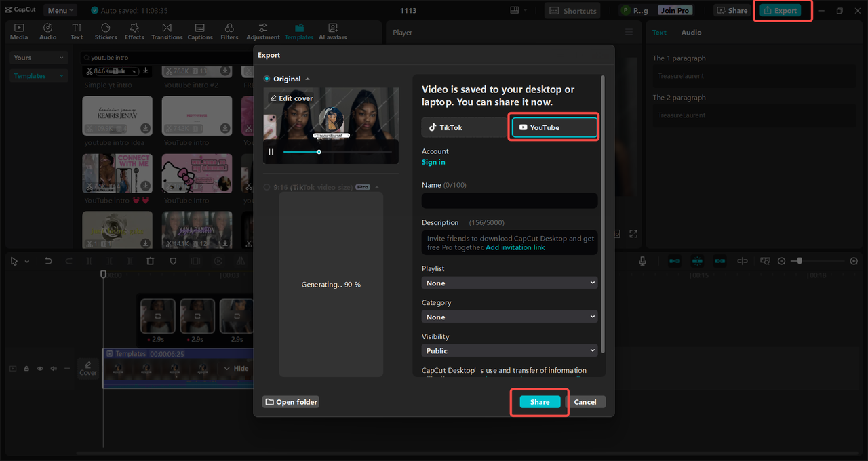
Task: Toggle the track visibility eye icon
Action: coord(39,369)
